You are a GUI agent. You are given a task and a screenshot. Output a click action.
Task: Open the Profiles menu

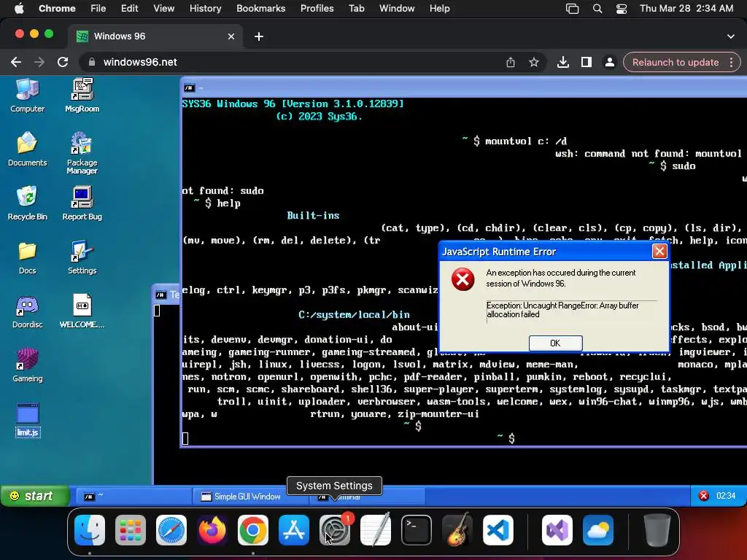pos(317,8)
